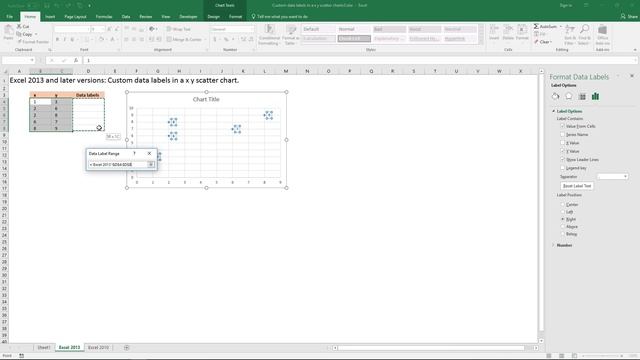Click the Wrap Text command
The height and width of the screenshot is (360, 640).
pyautogui.click(x=178, y=29)
